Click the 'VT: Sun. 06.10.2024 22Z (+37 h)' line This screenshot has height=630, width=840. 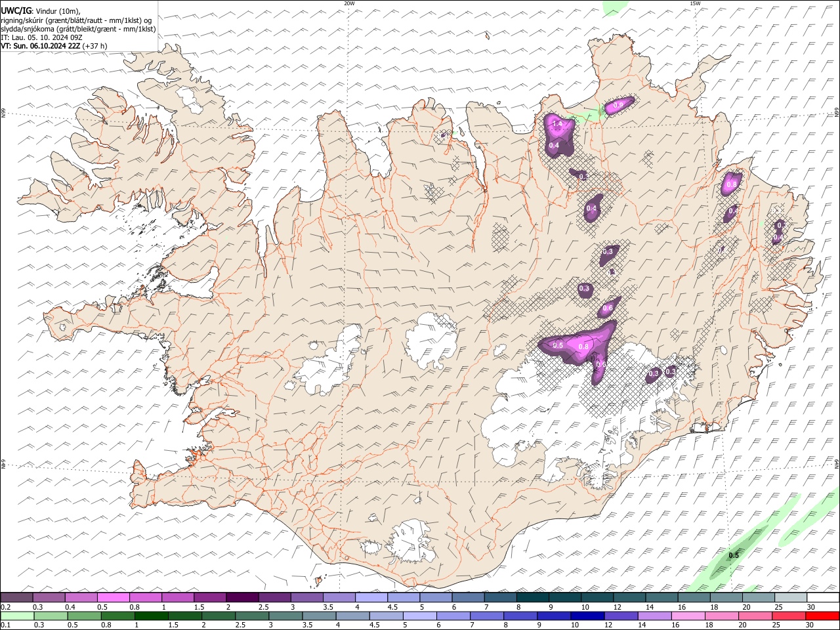pos(54,46)
